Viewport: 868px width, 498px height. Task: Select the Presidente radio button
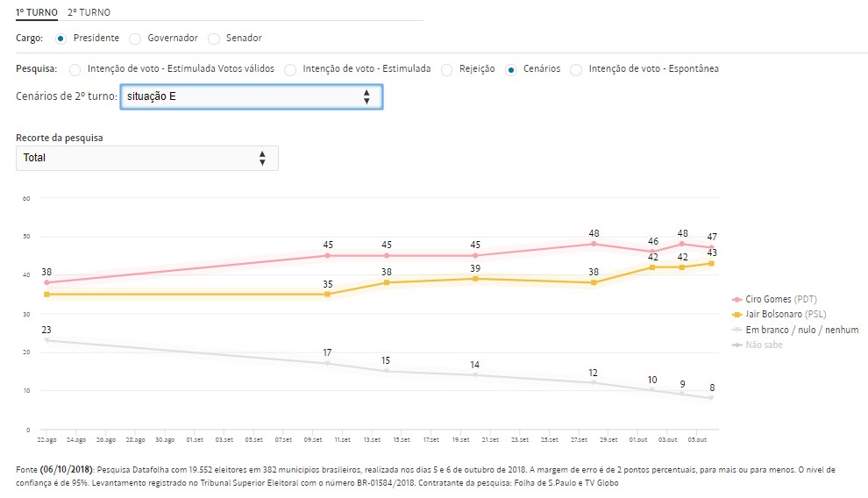point(60,39)
